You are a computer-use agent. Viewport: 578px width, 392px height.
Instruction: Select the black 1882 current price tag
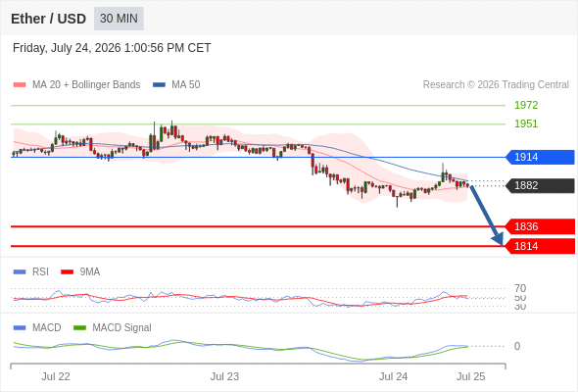click(x=540, y=185)
